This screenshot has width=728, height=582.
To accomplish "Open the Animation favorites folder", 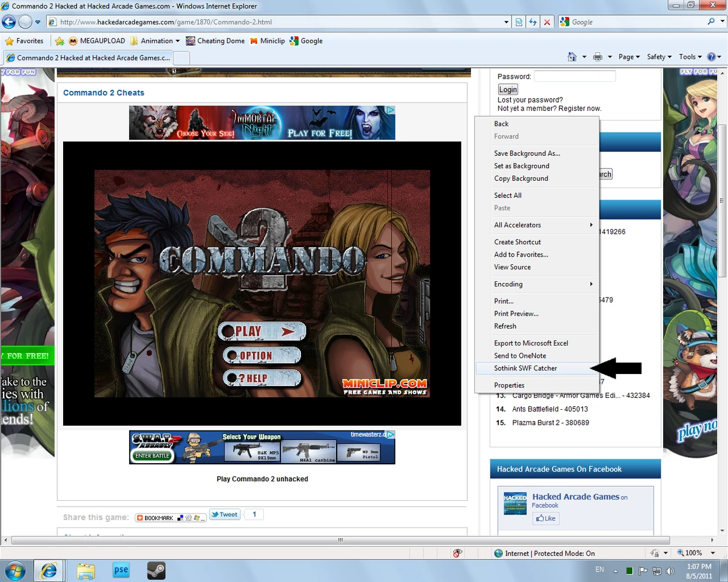I will (x=155, y=41).
